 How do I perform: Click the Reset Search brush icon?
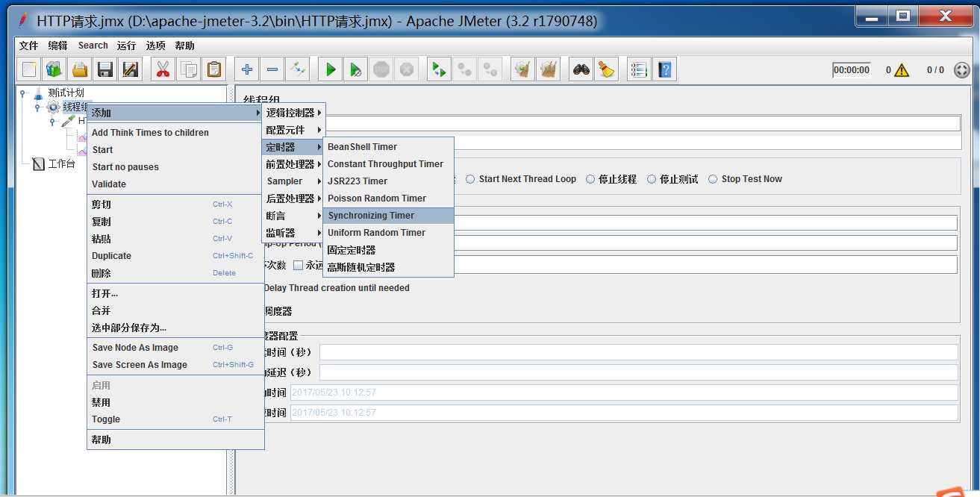(607, 70)
